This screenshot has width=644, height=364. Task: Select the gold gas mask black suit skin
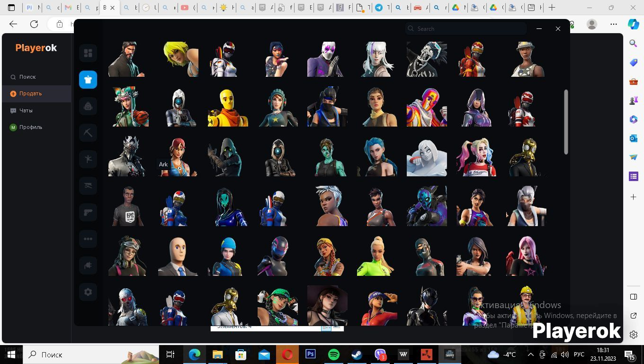526,157
